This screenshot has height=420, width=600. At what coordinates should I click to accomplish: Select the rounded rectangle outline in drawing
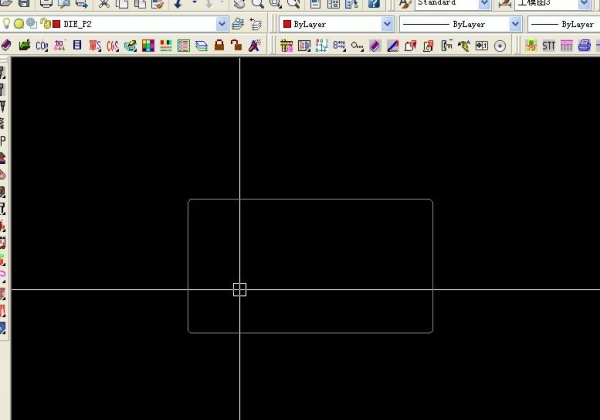(310, 199)
